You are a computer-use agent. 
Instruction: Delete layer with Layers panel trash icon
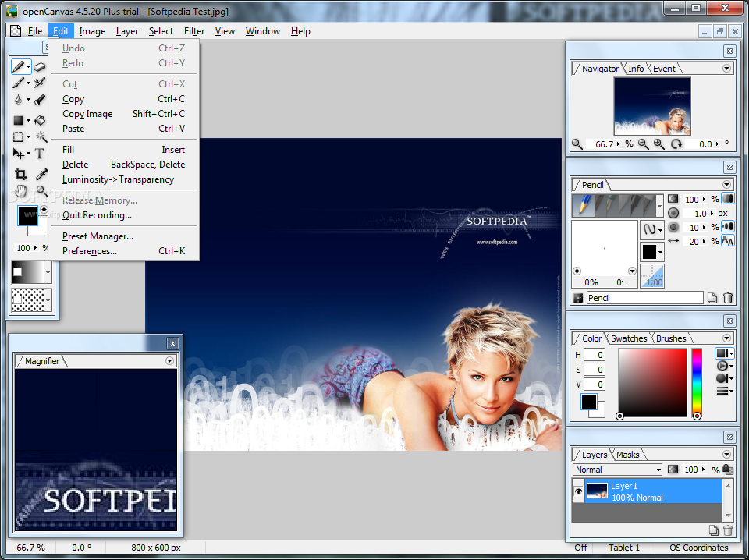pos(727,530)
